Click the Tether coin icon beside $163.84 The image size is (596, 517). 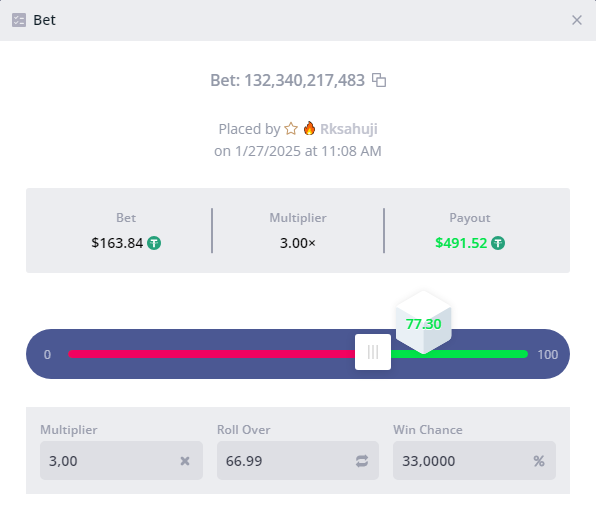point(154,243)
